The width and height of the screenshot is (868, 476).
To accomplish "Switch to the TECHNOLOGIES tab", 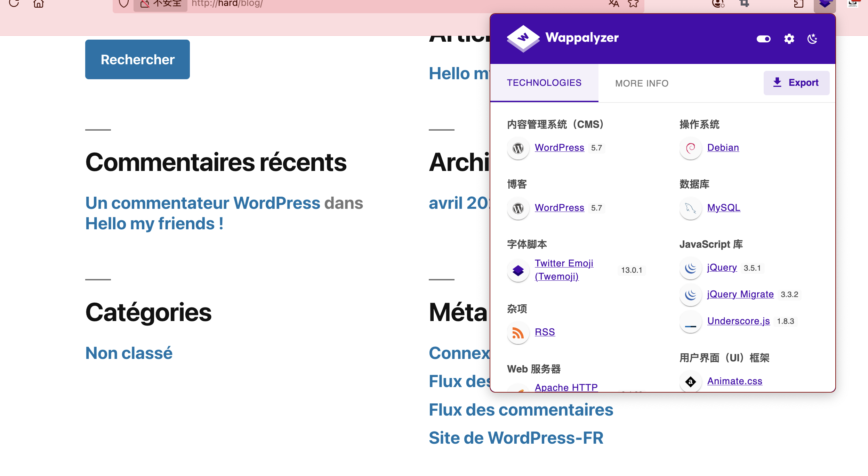I will 544,83.
